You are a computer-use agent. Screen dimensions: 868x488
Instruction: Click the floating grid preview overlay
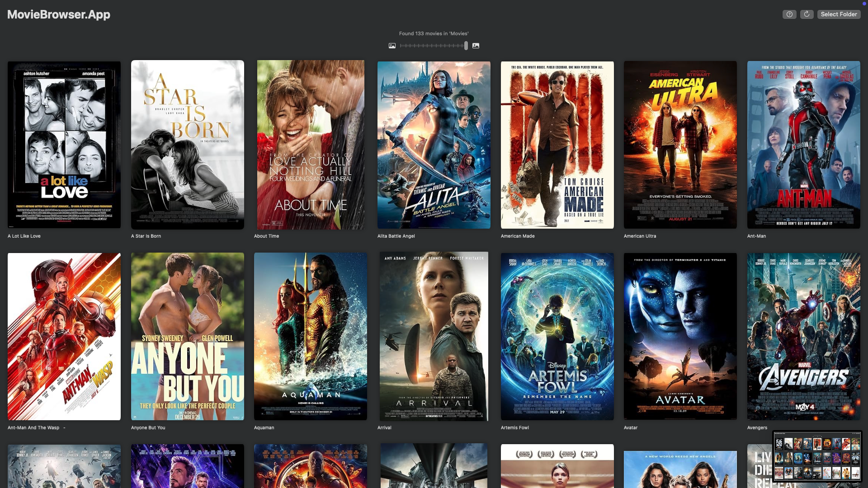[817, 456]
